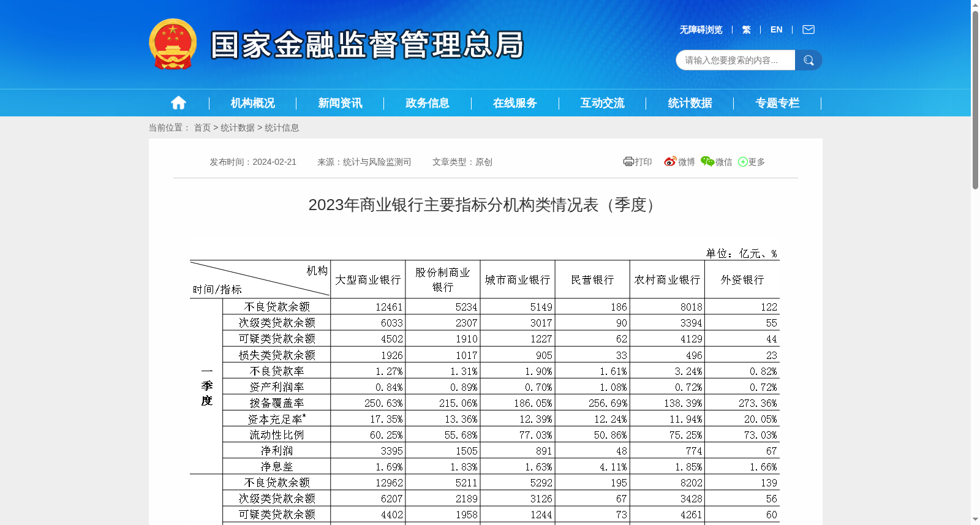Click 首页 in the breadcrumb

tap(202, 127)
